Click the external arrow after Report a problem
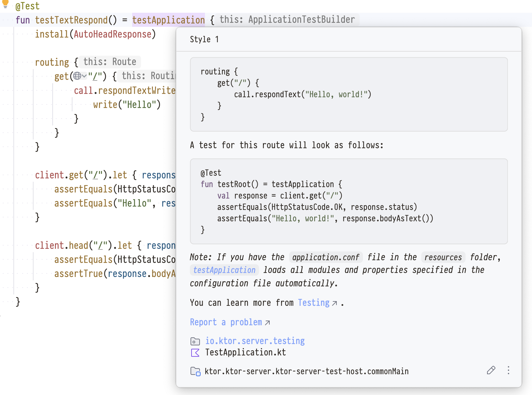 click(267, 323)
